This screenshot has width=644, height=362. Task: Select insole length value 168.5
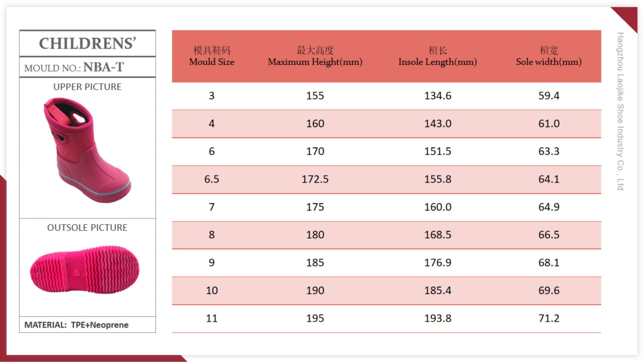pyautogui.click(x=438, y=235)
